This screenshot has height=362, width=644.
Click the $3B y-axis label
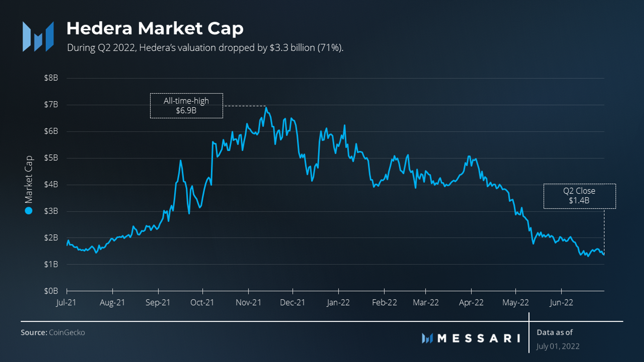coord(51,211)
